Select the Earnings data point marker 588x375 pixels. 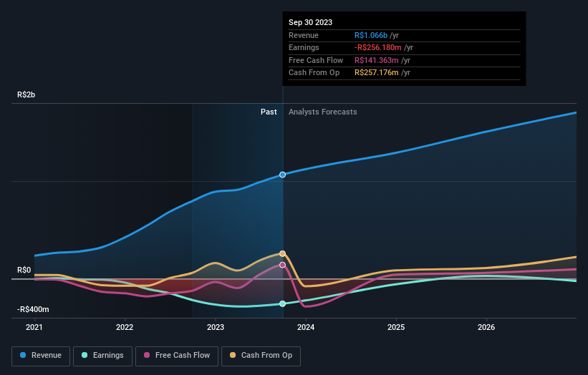coord(283,303)
